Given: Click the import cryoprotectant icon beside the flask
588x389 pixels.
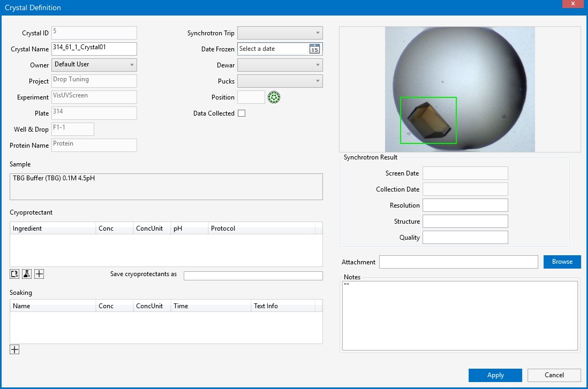Looking at the screenshot, I should pyautogui.click(x=14, y=274).
